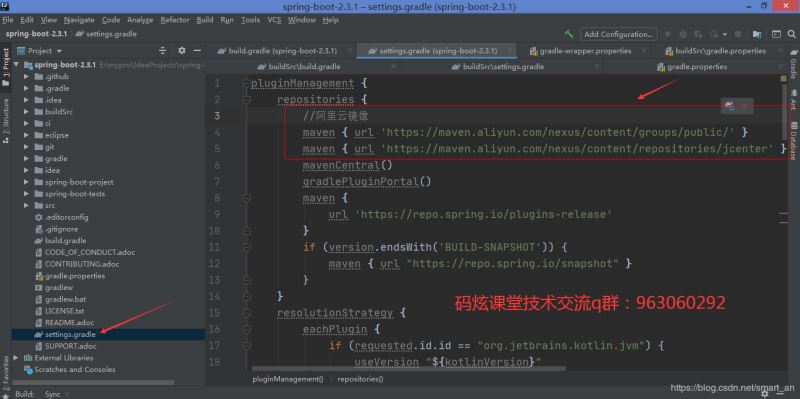The width and height of the screenshot is (800, 399).
Task: Open the Refactor menu
Action: point(174,20)
